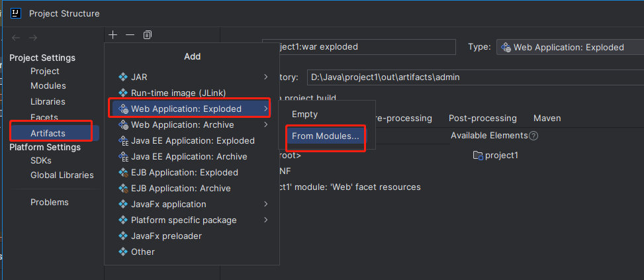Select Run-time image (JLink) option
The image size is (644, 280).
click(173, 93)
